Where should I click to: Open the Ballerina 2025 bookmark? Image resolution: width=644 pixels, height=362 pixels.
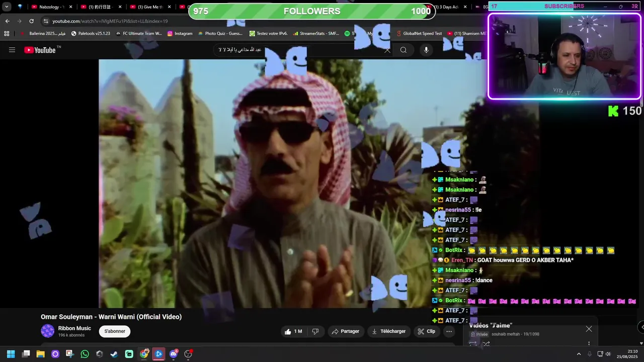[x=44, y=34]
